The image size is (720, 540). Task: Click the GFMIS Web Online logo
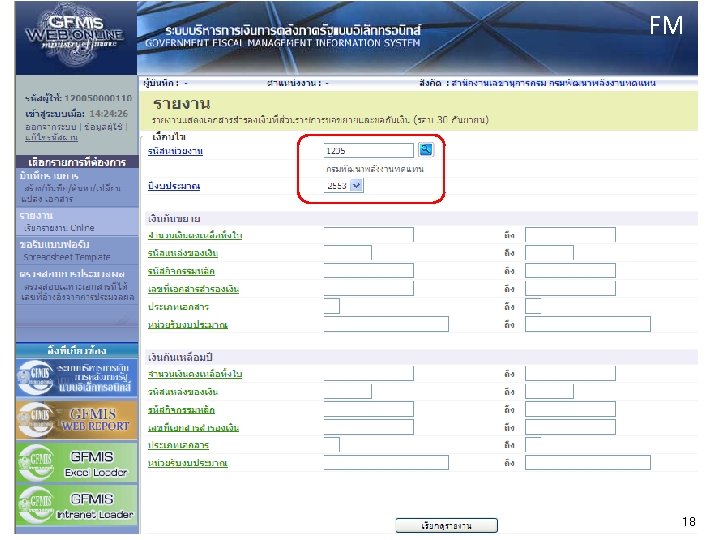point(75,36)
